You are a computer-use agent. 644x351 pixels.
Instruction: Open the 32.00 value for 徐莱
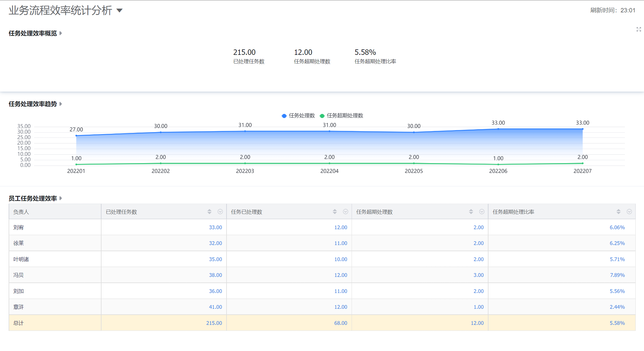[x=215, y=243]
